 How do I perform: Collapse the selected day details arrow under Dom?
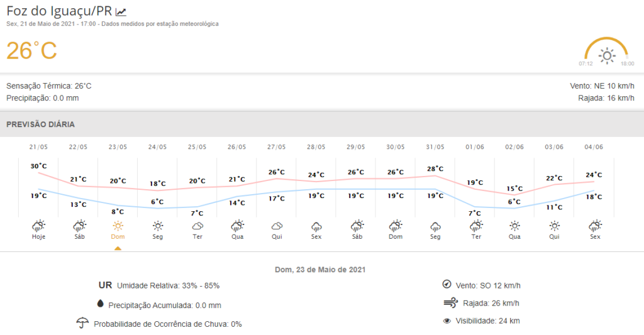point(118,248)
